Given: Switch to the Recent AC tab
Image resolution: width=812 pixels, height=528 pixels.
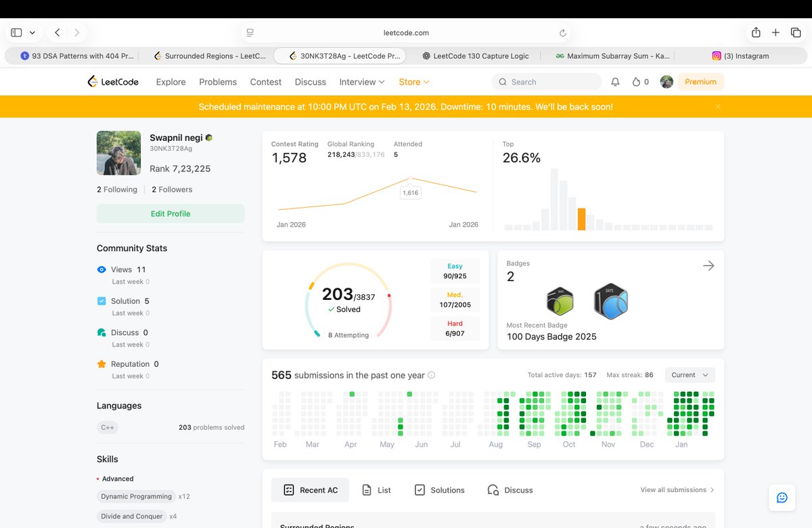Looking at the screenshot, I should pyautogui.click(x=311, y=490).
